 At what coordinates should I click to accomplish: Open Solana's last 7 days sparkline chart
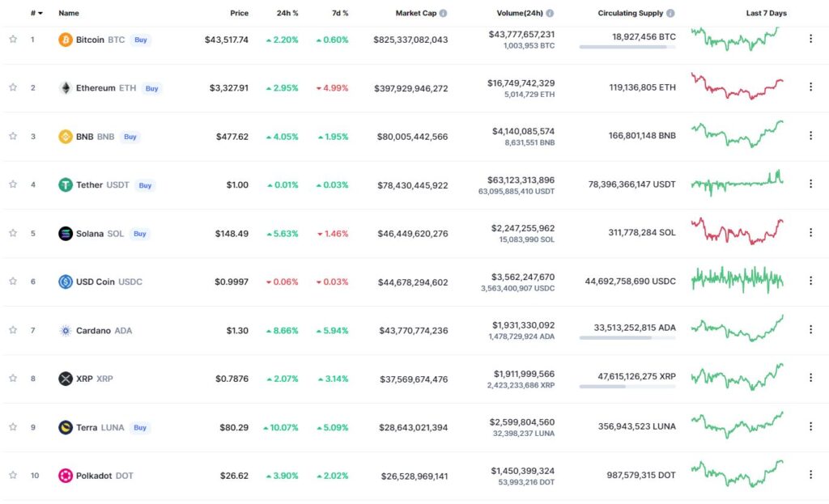pos(737,231)
